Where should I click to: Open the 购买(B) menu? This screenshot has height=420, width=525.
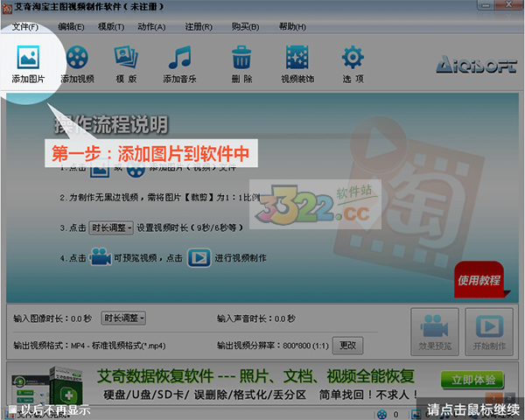pos(245,27)
